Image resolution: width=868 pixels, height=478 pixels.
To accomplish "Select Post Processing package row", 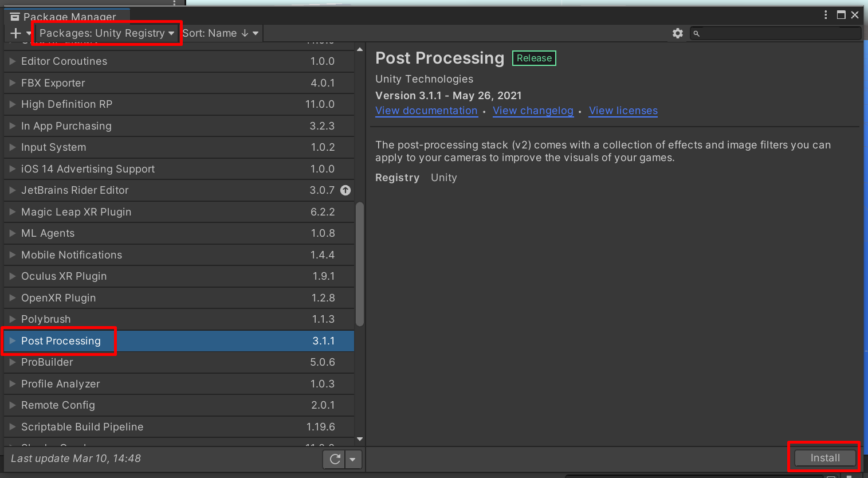I will click(179, 340).
